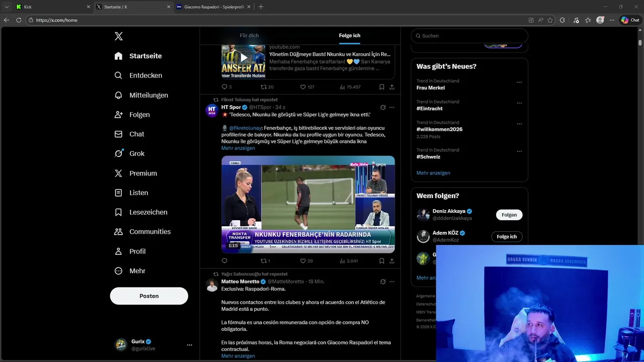The height and width of the screenshot is (362, 644).
Task: Click the @fikretolunay mention link
Action: tap(246, 128)
